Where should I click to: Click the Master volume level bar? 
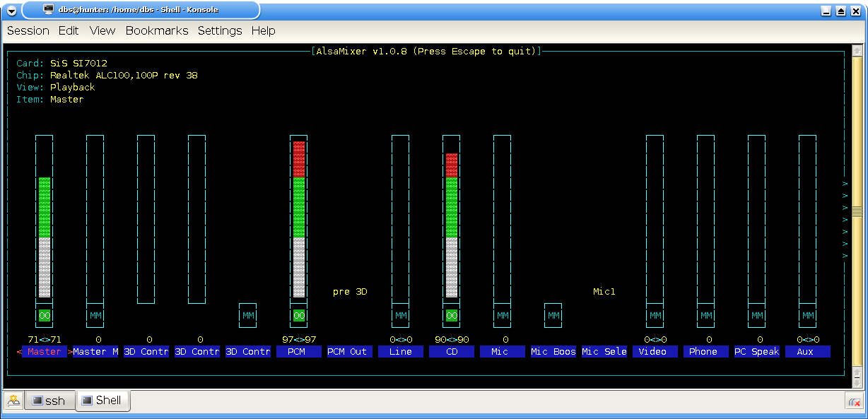[x=45, y=237]
